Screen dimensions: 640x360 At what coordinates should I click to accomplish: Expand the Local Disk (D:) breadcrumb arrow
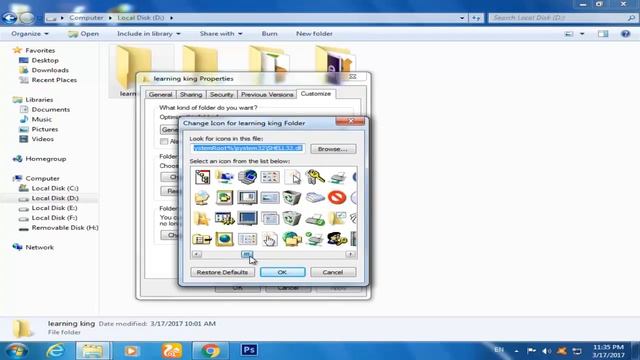click(171, 18)
